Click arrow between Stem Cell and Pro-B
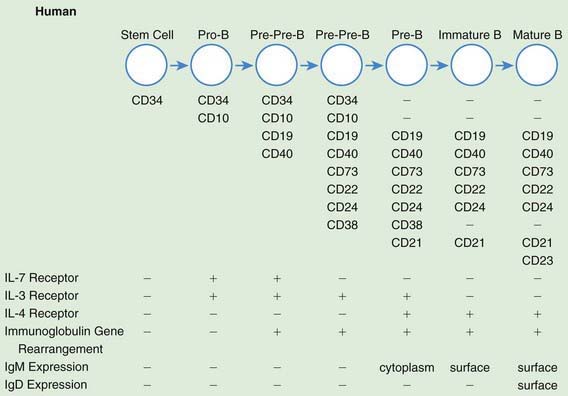568x396 pixels. click(179, 66)
